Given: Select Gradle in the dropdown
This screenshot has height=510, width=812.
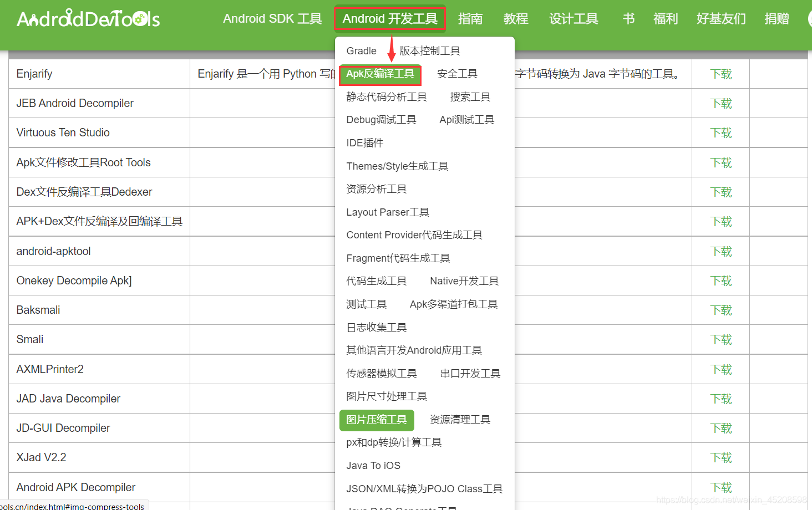Looking at the screenshot, I should (362, 51).
